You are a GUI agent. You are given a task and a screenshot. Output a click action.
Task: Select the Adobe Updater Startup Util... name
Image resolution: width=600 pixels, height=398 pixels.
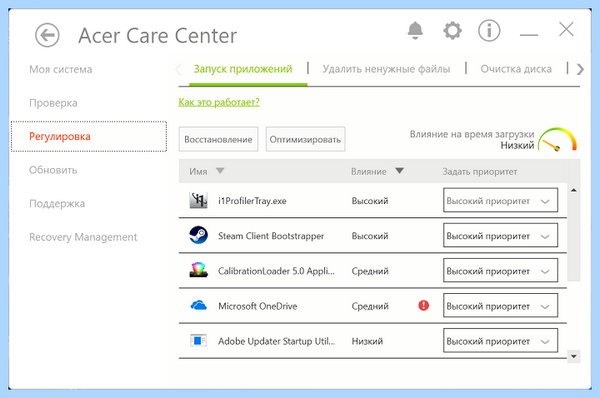click(277, 341)
